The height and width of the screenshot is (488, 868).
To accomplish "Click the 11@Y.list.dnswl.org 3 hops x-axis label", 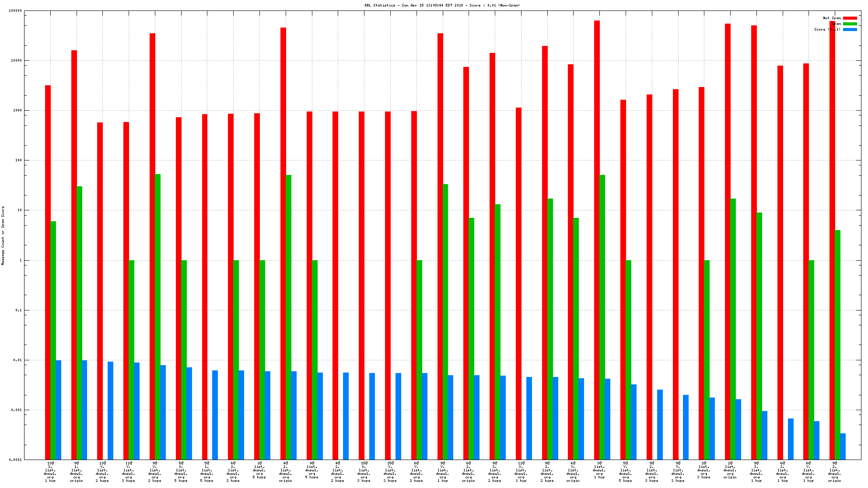I will tap(129, 471).
